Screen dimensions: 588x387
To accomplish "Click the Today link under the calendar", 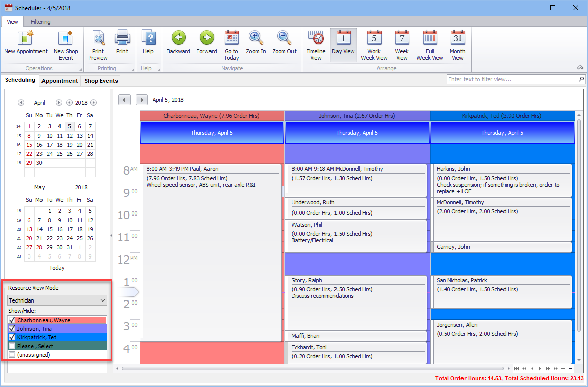I will (x=57, y=268).
